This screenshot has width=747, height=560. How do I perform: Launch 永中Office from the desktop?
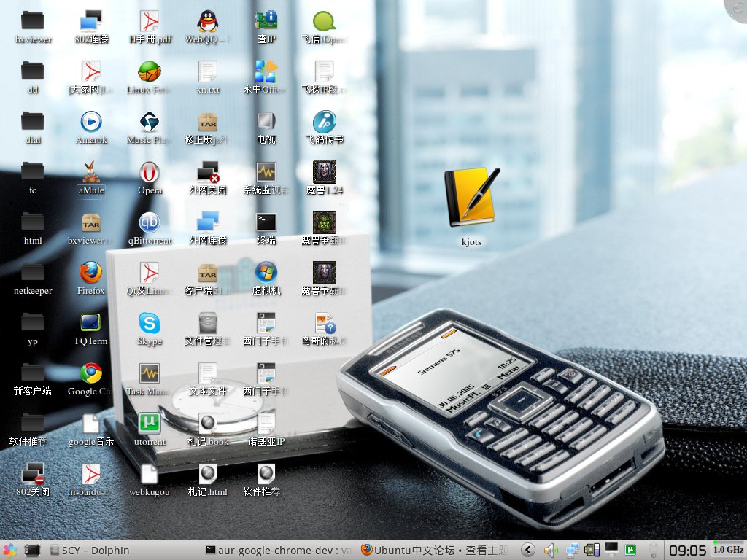coord(266,72)
